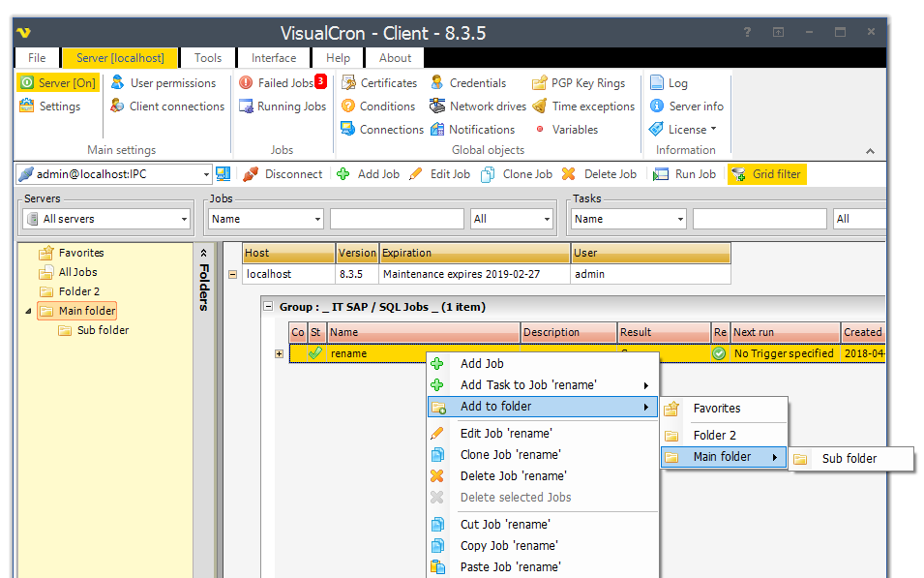Click the Run Job toolbar icon

point(662,174)
